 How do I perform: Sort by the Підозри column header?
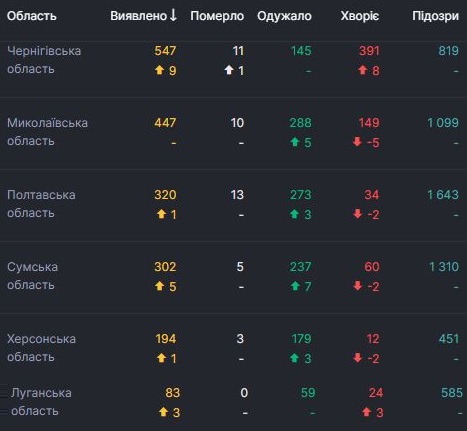435,16
